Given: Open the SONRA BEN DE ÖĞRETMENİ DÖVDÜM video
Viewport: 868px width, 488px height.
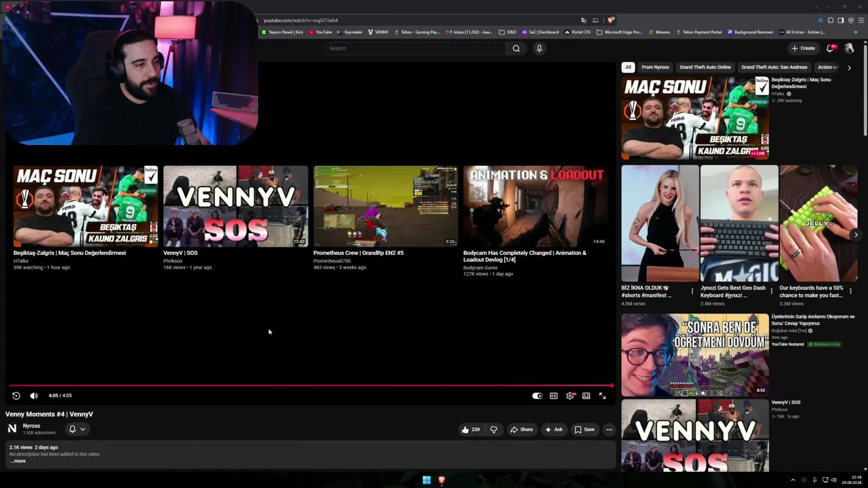Looking at the screenshot, I should point(695,354).
